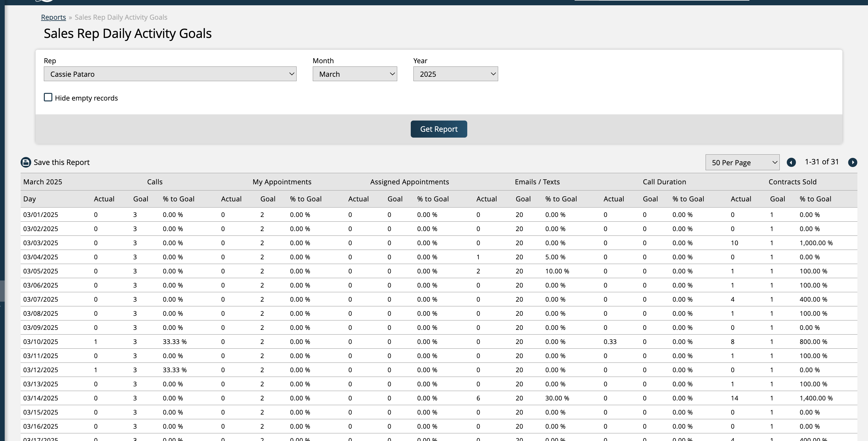Expand the 50 Per Page selector

742,163
